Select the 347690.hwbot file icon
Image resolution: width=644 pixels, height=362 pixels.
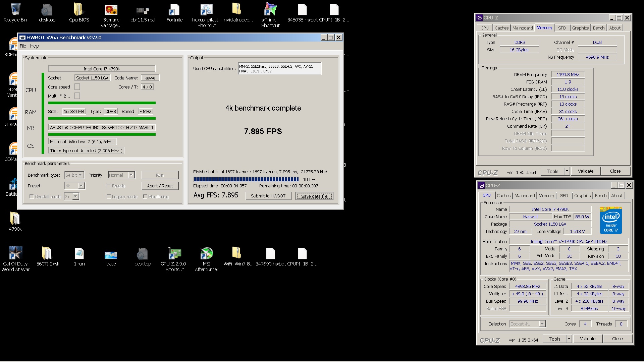coord(270,256)
